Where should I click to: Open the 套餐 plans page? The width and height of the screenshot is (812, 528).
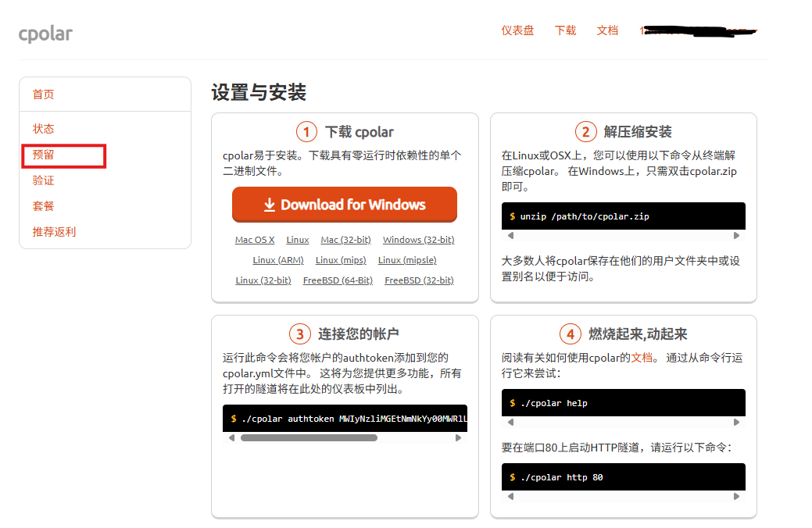click(44, 206)
